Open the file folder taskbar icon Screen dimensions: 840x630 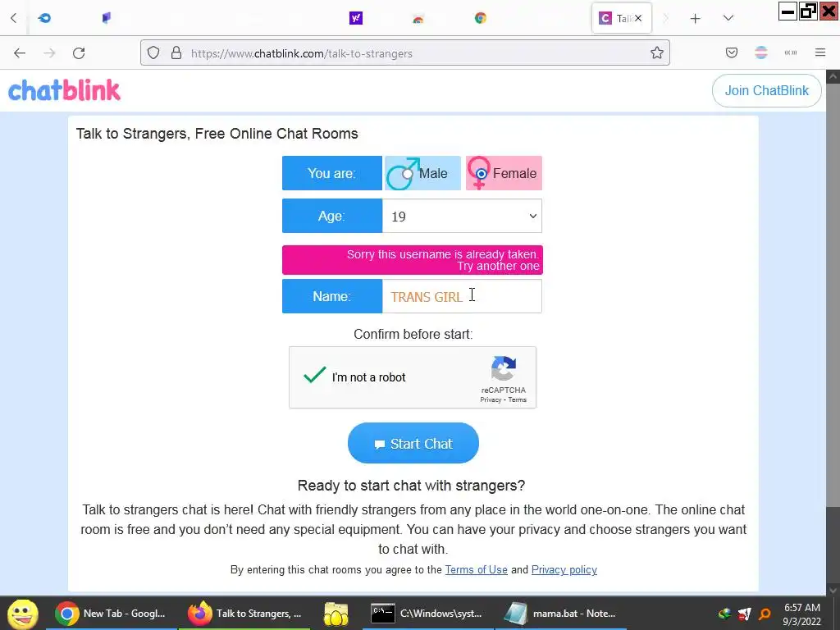click(336, 614)
